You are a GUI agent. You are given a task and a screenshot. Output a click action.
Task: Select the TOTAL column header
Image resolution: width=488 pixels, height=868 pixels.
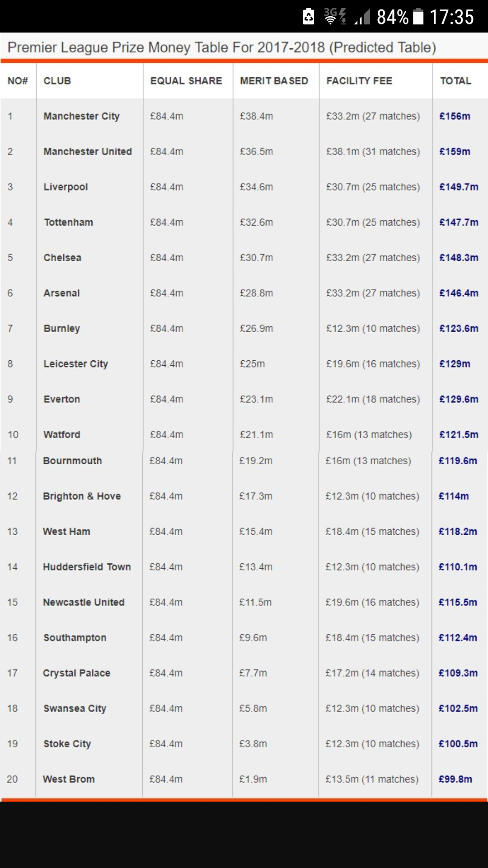coord(455,81)
